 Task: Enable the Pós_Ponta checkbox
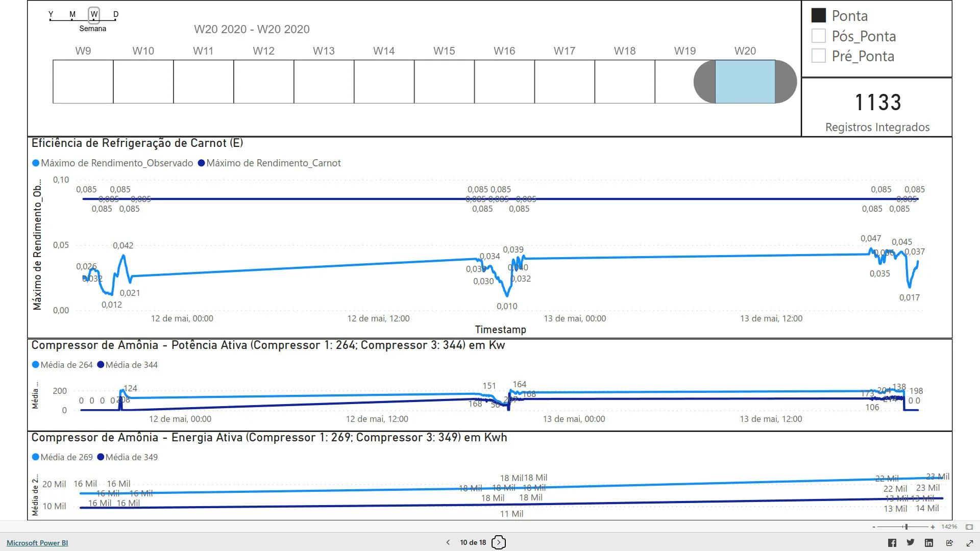[818, 36]
